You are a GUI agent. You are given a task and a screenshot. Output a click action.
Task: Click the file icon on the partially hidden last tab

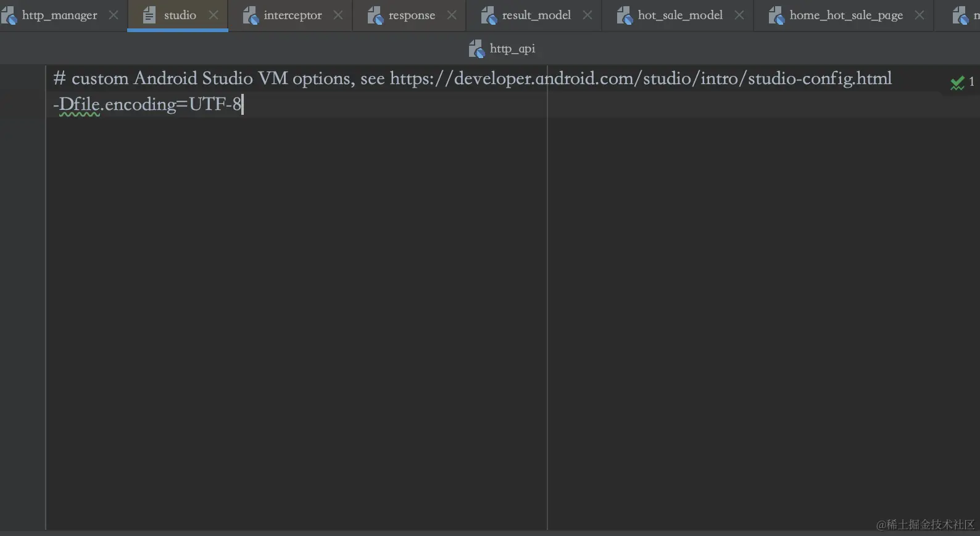coord(960,15)
